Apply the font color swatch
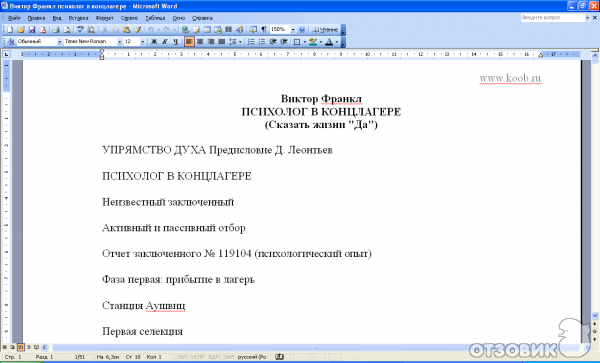Screen dimensions: 600x363 tap(329, 42)
